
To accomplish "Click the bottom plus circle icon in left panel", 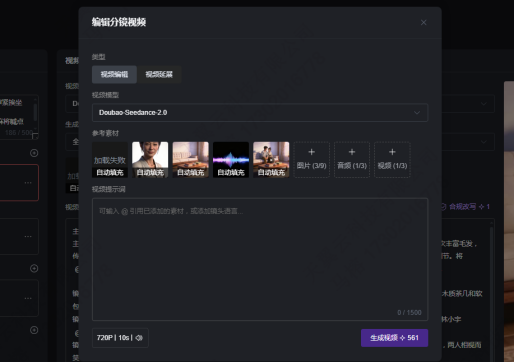I will coord(34,330).
